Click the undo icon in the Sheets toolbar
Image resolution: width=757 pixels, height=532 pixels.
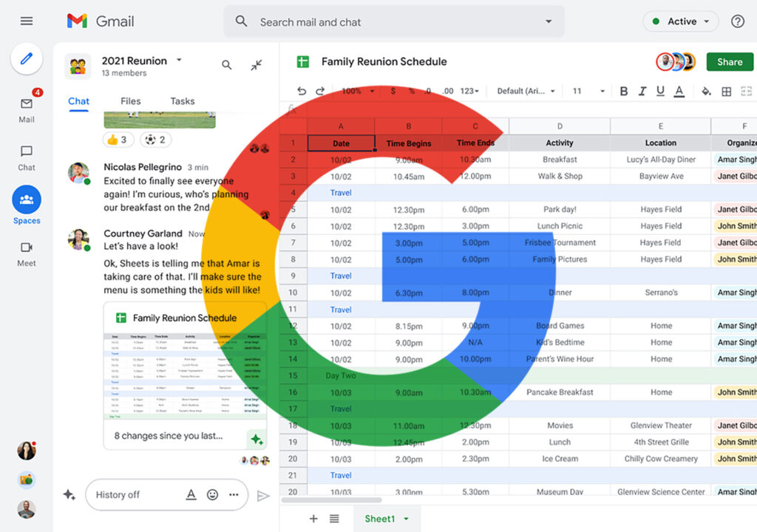point(302,91)
